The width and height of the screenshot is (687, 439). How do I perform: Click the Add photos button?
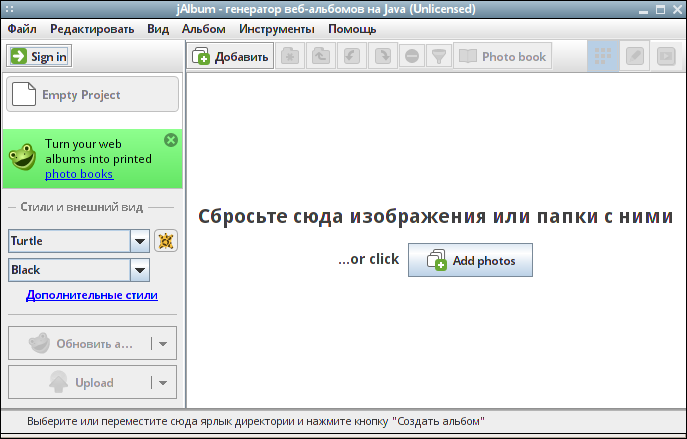[471, 260]
